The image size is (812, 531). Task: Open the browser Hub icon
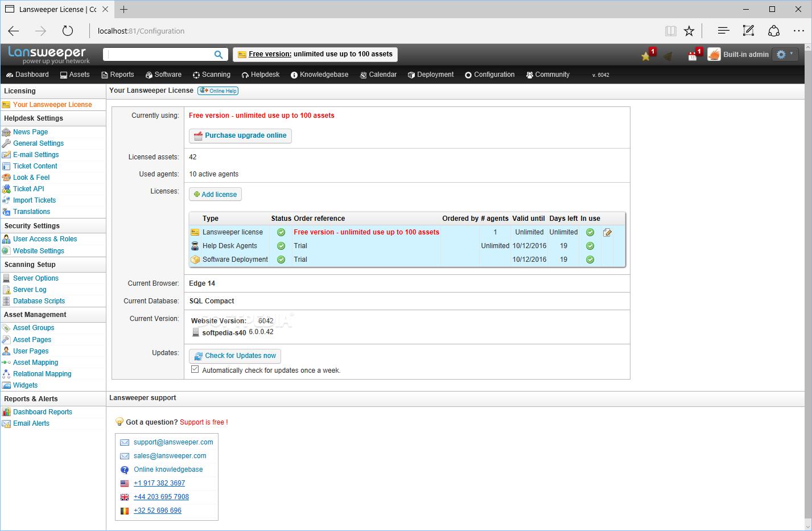click(723, 31)
